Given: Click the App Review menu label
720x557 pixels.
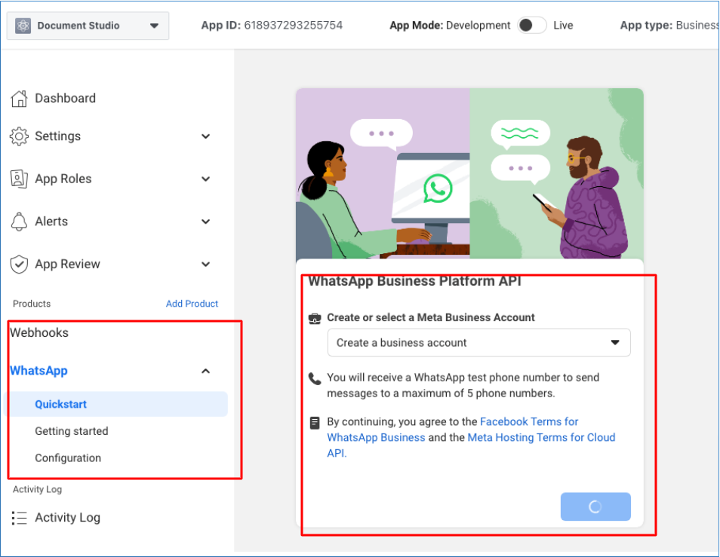Looking at the screenshot, I should pos(67,264).
